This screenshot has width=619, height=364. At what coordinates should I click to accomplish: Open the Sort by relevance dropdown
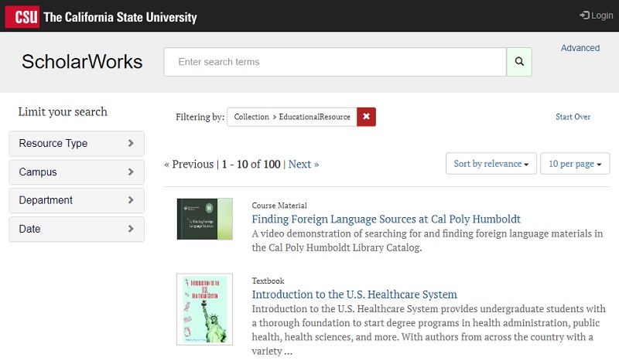point(491,164)
